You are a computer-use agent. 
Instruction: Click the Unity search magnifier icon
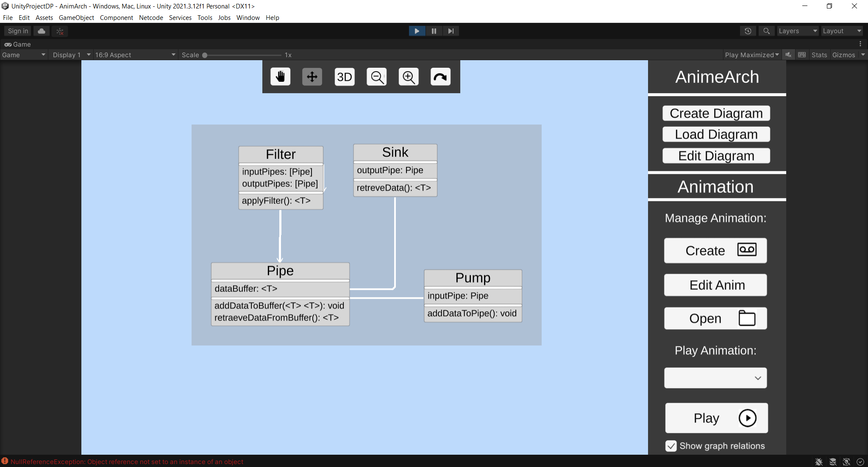766,31
